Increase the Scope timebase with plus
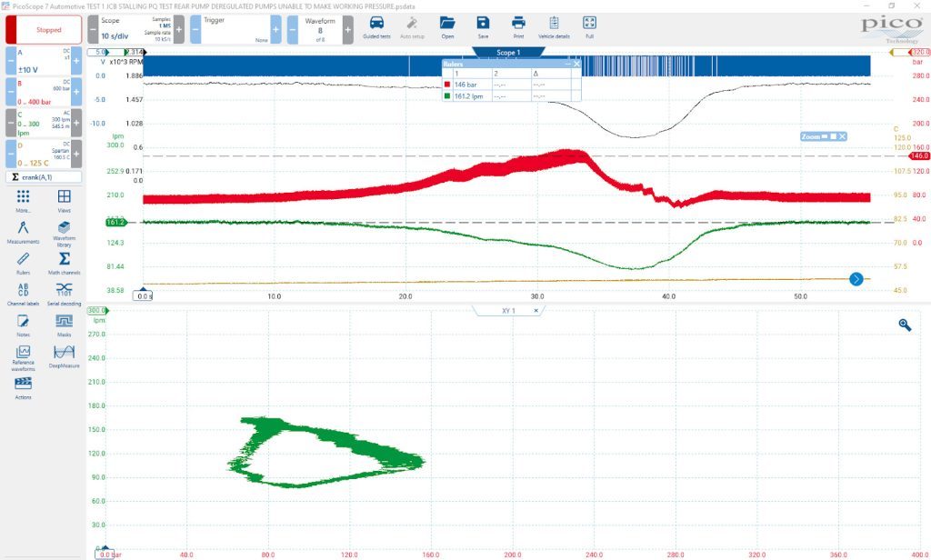The width and height of the screenshot is (931, 560). coord(179,29)
